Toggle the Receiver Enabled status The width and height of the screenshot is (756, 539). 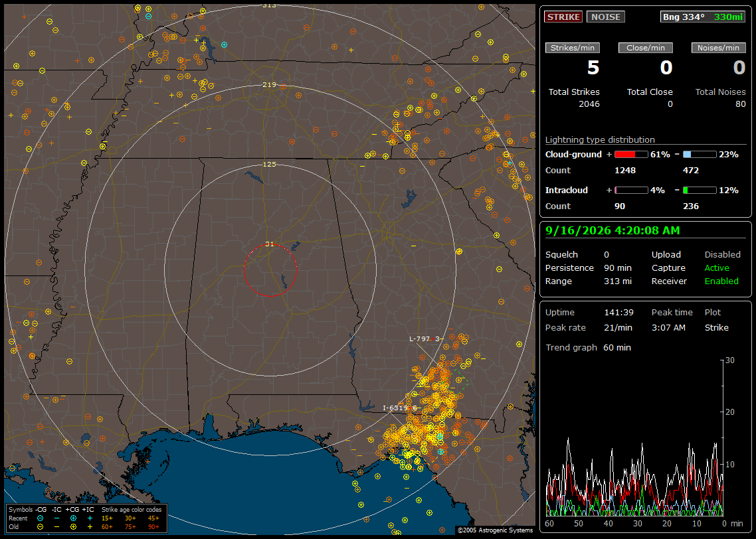[721, 281]
